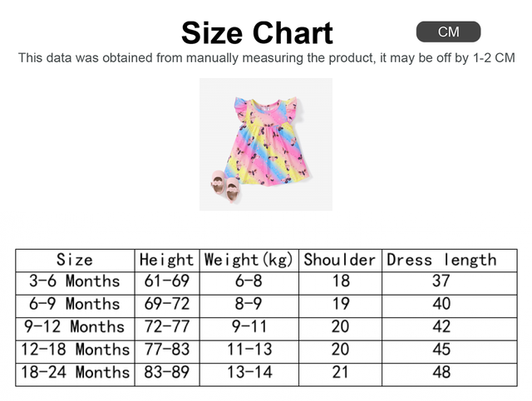Choose the 9-12 Months size row
Viewport: 532px width, 401px height.
coord(75,326)
